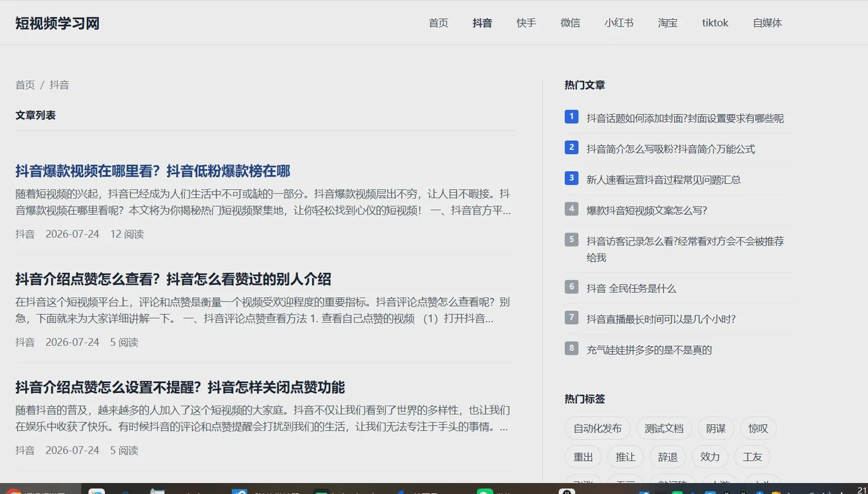Select tiktok in the top navigation

pos(715,23)
